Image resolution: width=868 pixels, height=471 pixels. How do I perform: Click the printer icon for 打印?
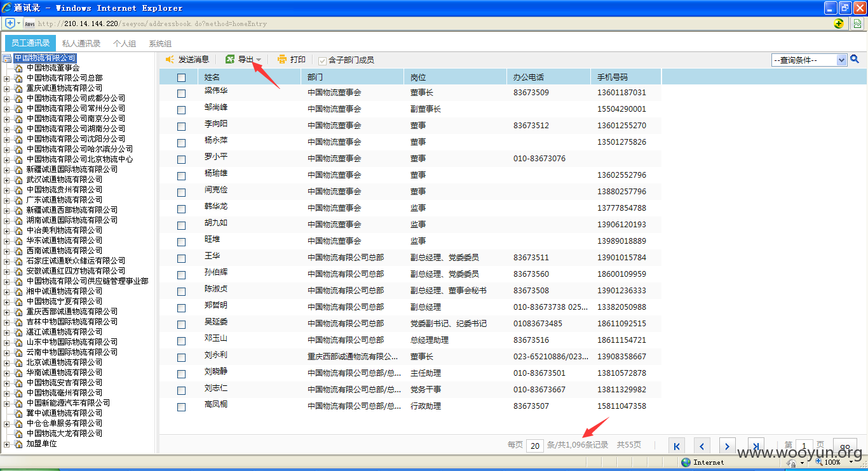click(283, 60)
